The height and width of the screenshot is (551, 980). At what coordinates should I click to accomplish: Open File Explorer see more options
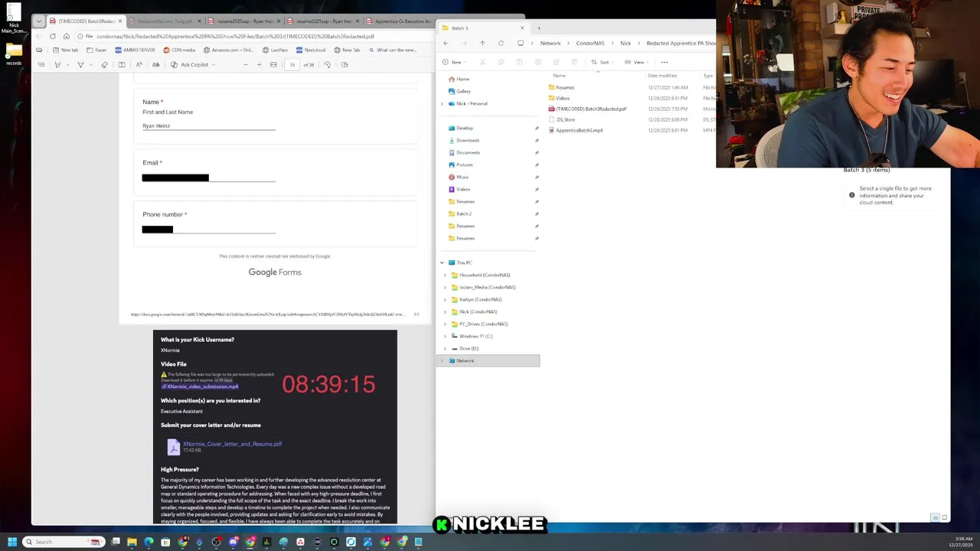(664, 62)
